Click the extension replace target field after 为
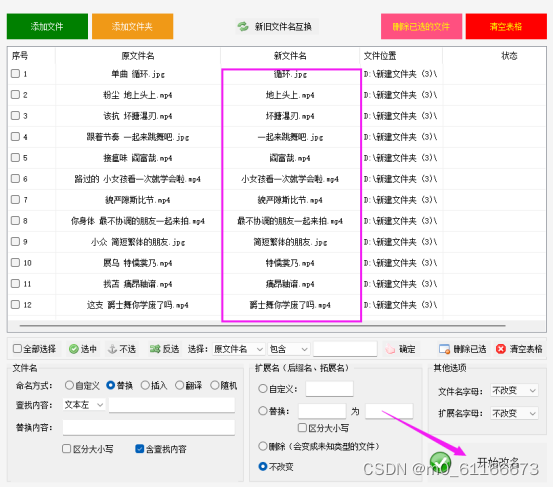Screen dimensions: 554x487 (389, 411)
